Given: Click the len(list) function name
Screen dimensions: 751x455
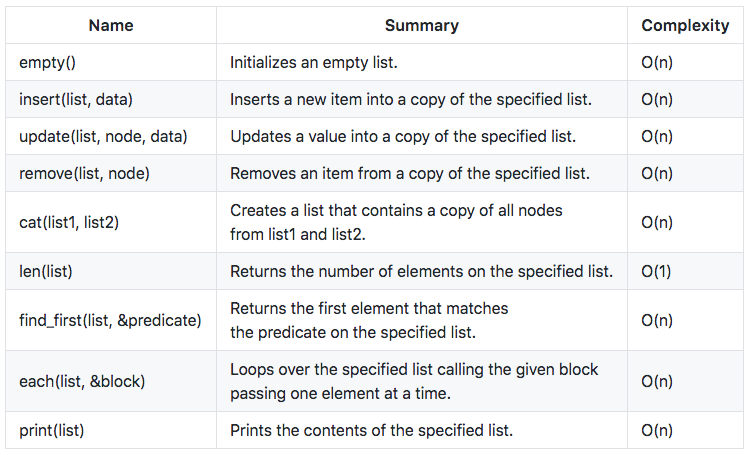Looking at the screenshot, I should pos(46,271).
